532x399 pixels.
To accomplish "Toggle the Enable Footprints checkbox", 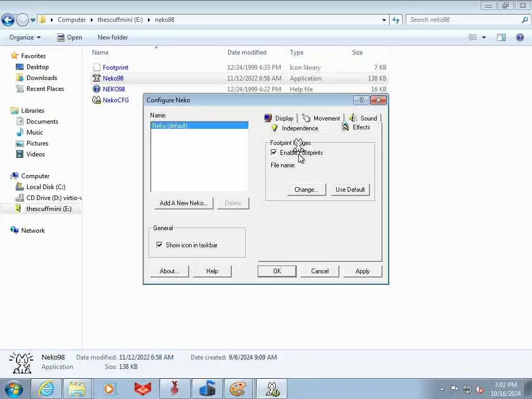I will [x=273, y=152].
